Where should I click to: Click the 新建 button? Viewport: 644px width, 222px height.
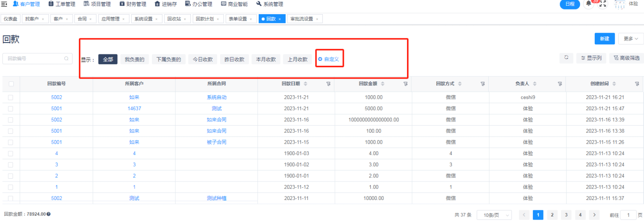click(x=605, y=39)
